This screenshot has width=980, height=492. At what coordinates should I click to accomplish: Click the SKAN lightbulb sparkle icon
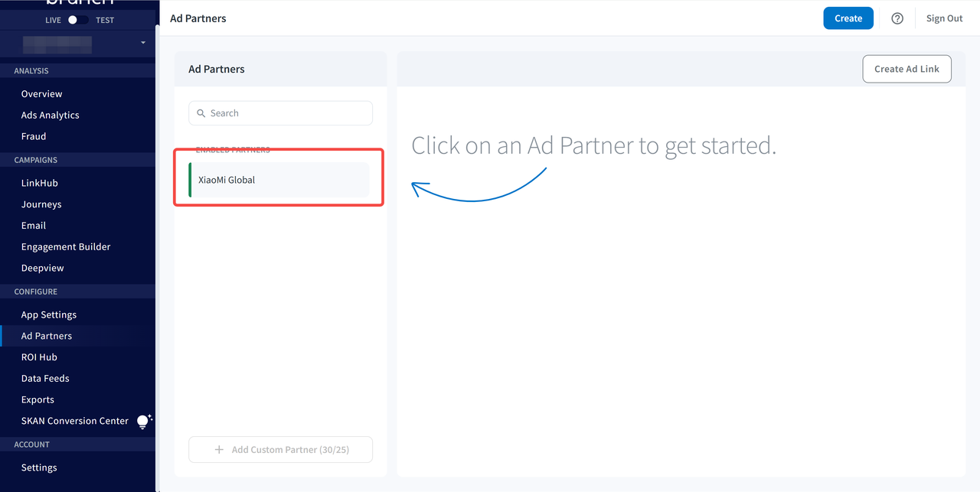143,421
